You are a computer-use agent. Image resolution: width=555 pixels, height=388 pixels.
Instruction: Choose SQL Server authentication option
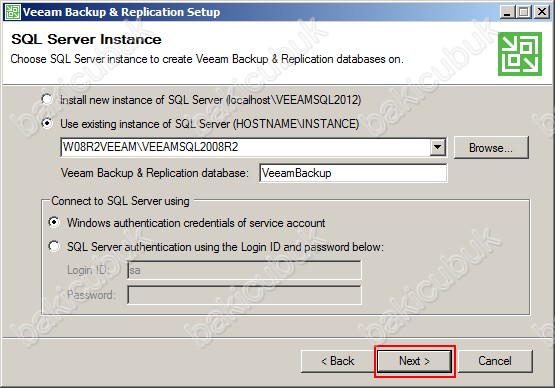click(x=54, y=246)
